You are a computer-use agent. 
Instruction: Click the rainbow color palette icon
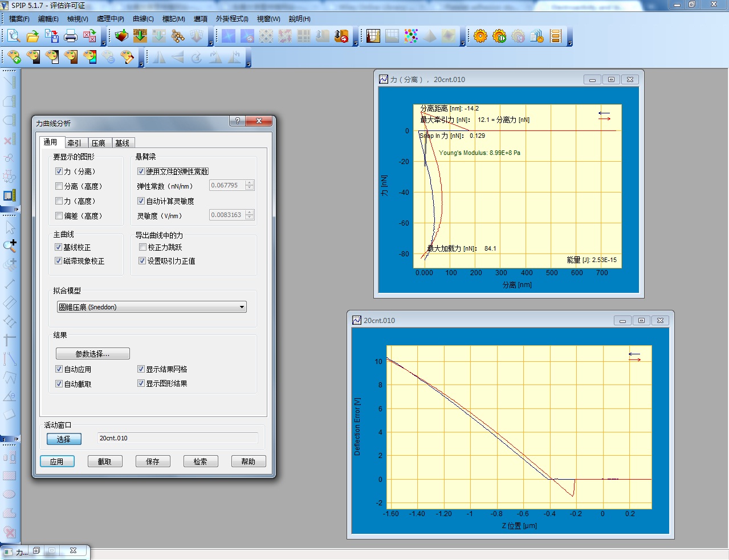[x=89, y=57]
